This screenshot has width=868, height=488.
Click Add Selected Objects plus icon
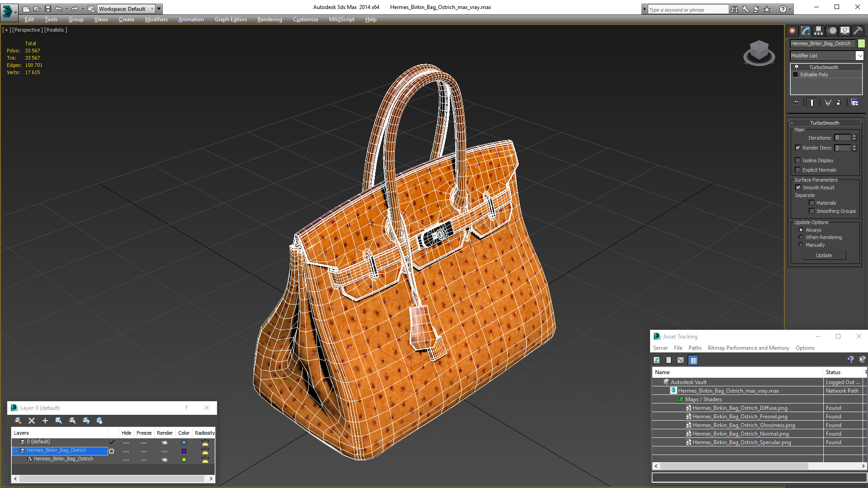point(45,421)
